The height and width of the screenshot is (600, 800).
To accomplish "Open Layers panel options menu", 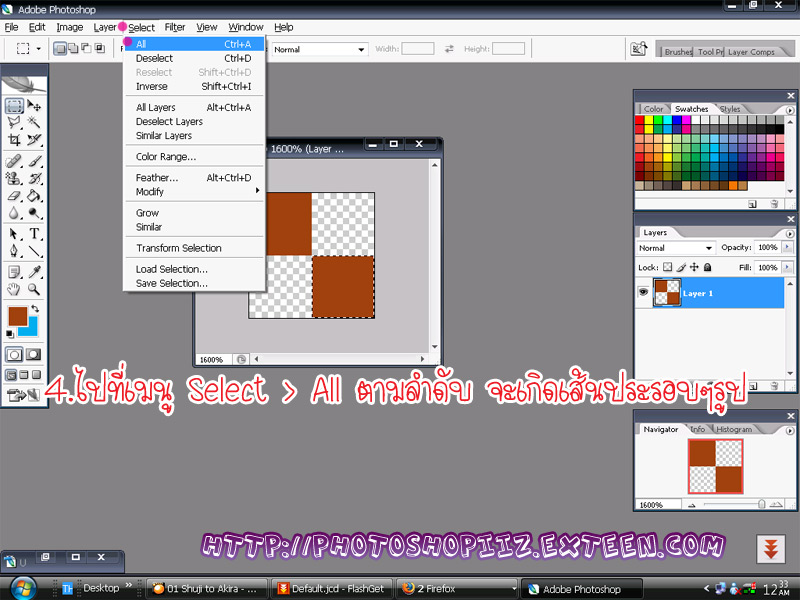I will pos(790,233).
